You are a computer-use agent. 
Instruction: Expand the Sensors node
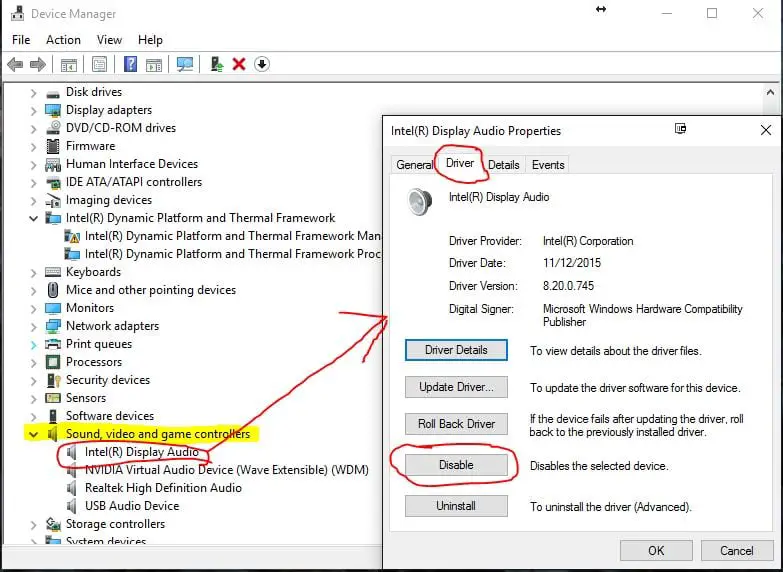coord(33,399)
